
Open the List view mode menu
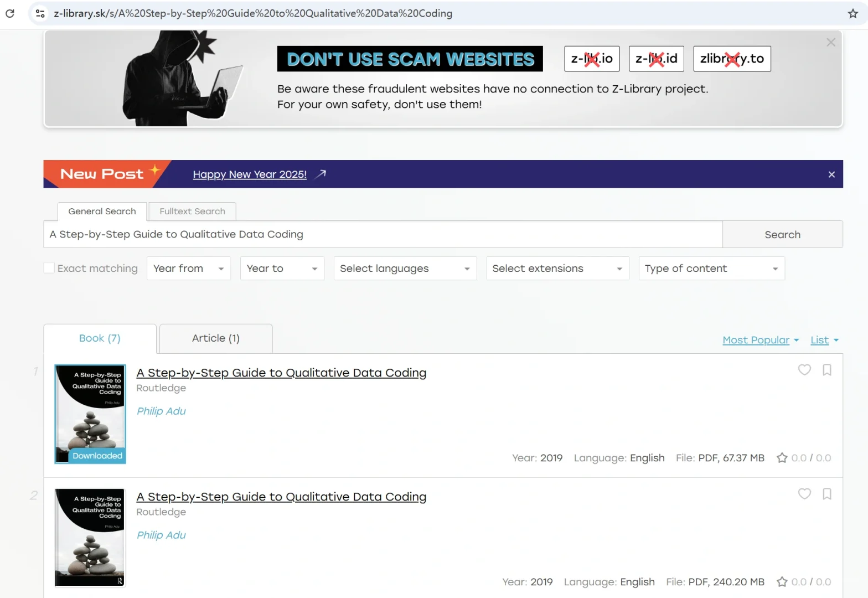pyautogui.click(x=824, y=340)
